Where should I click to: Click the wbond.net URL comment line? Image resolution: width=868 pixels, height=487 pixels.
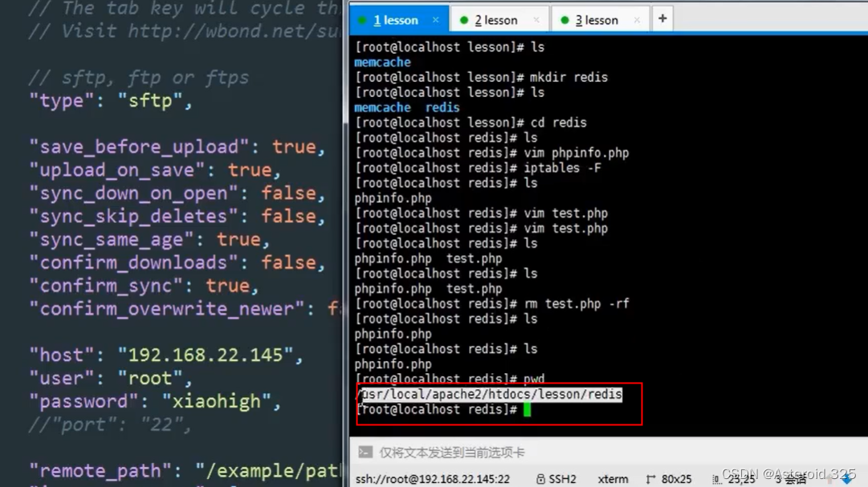point(185,31)
